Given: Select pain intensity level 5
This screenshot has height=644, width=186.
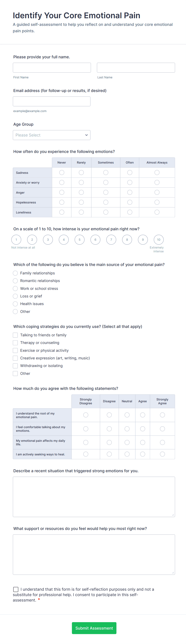Looking at the screenshot, I should (x=80, y=240).
